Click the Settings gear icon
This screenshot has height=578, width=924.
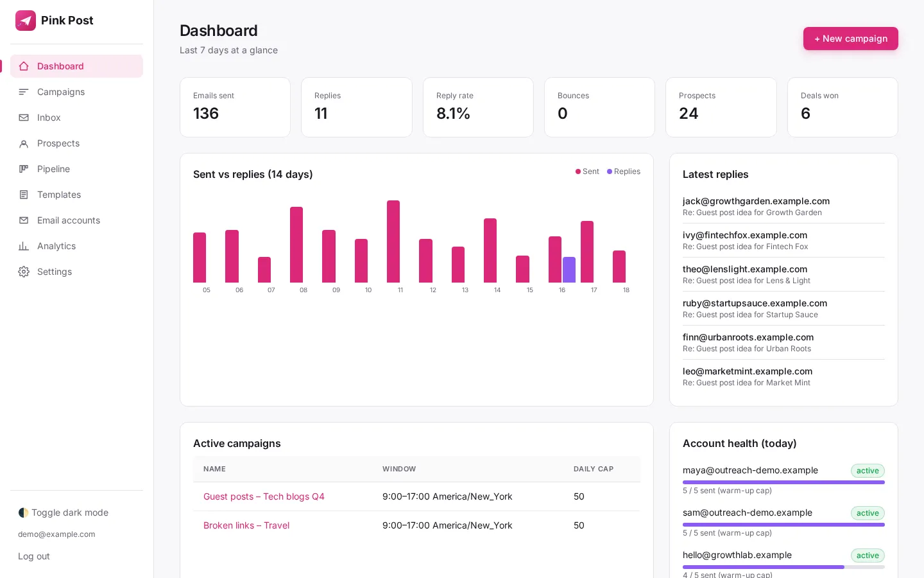pyautogui.click(x=24, y=272)
